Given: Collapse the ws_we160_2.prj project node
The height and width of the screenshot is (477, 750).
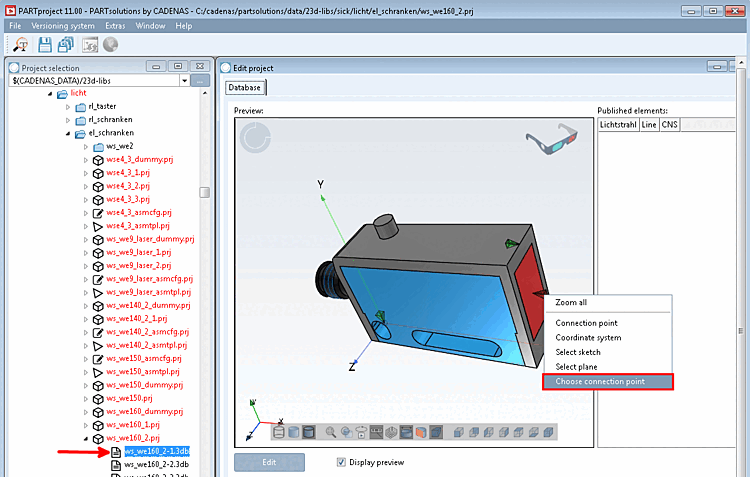Looking at the screenshot, I should 86,438.
